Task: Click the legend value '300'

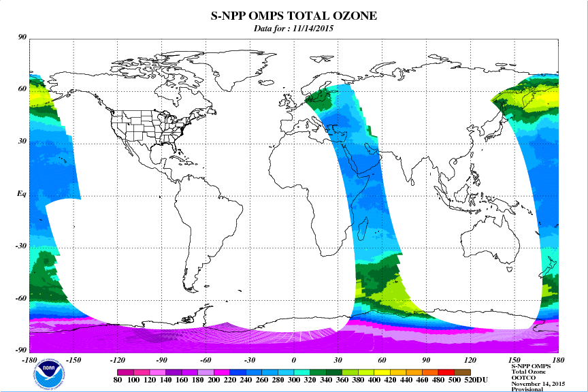Action: tap(294, 380)
